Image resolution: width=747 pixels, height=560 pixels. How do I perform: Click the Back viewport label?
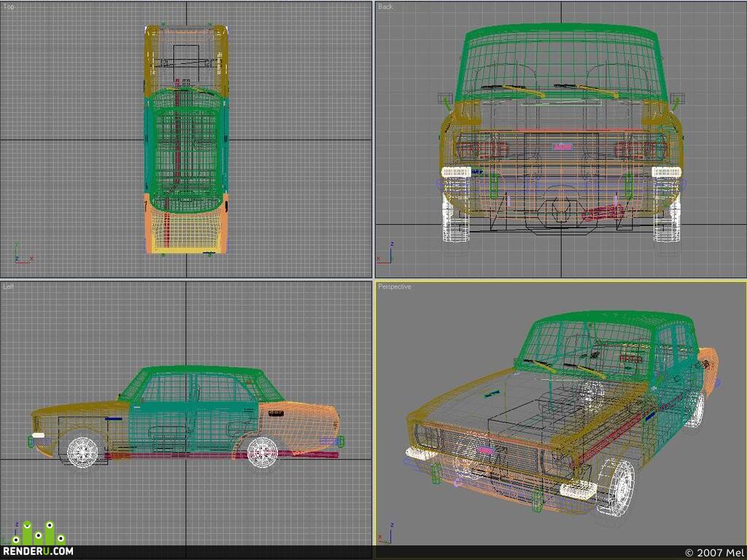385,7
